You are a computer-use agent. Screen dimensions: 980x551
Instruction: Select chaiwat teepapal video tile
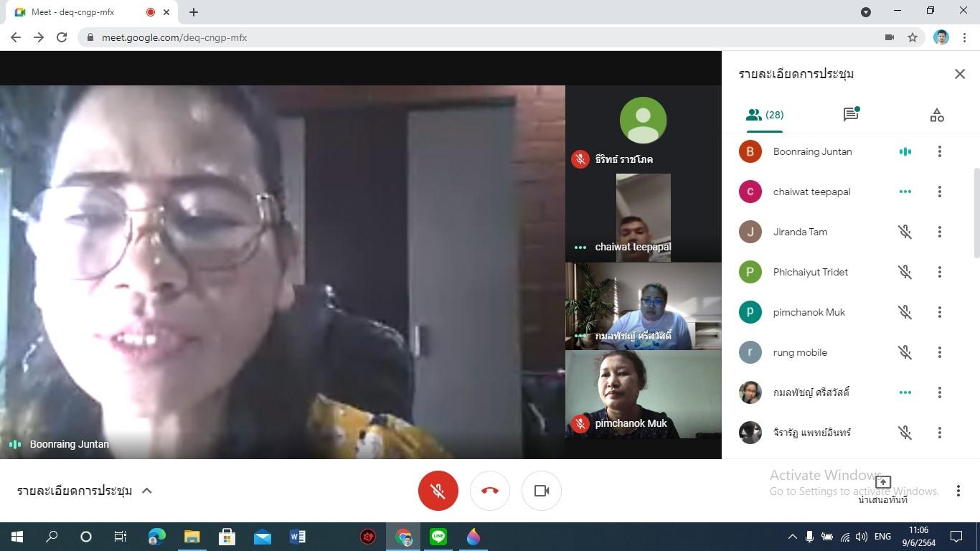click(643, 217)
